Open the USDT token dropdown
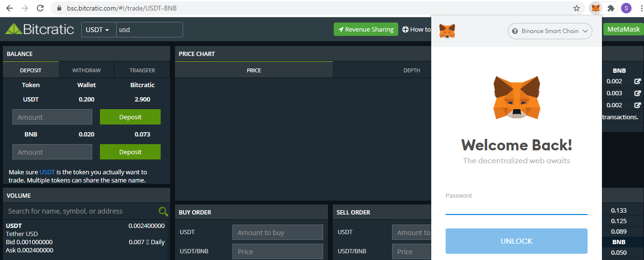This screenshot has height=260, width=644. [98, 30]
